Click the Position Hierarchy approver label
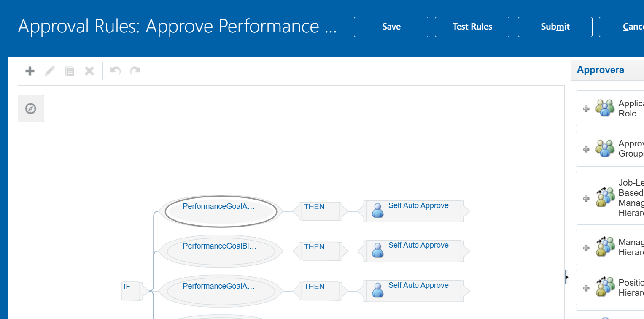Screen dimensions: 644x319 coord(631,288)
